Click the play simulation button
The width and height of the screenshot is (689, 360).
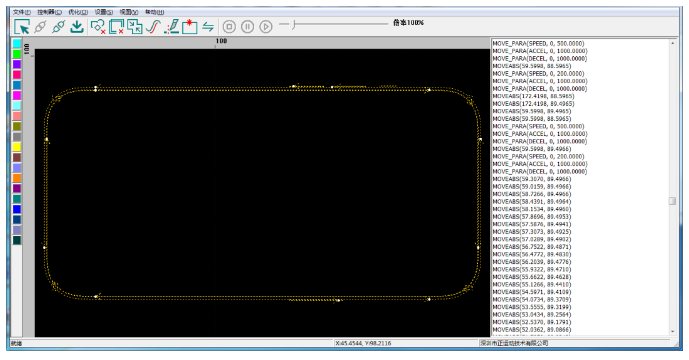(x=266, y=27)
